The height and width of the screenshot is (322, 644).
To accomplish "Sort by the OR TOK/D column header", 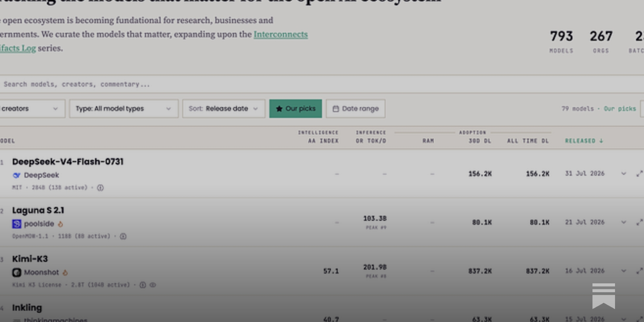I will pyautogui.click(x=371, y=141).
